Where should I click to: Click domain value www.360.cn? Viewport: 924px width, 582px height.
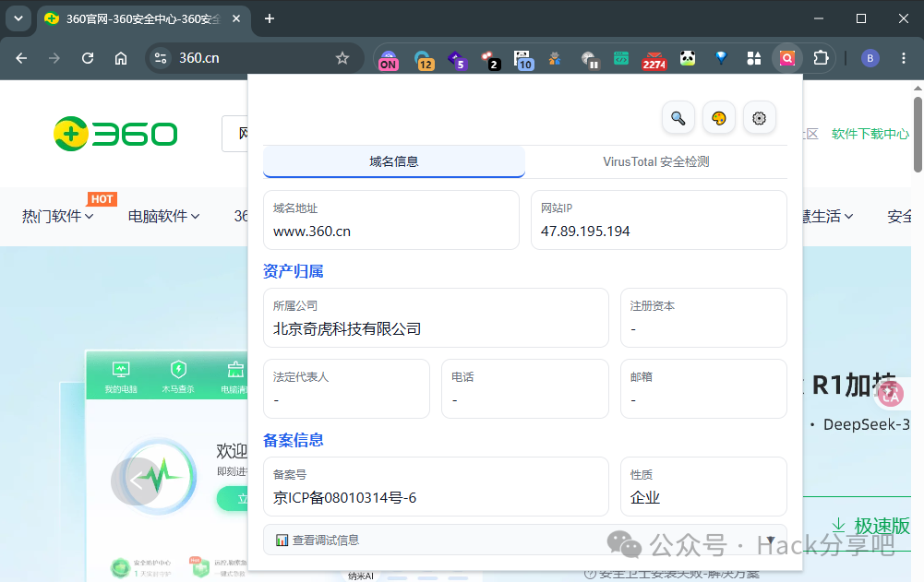click(312, 232)
